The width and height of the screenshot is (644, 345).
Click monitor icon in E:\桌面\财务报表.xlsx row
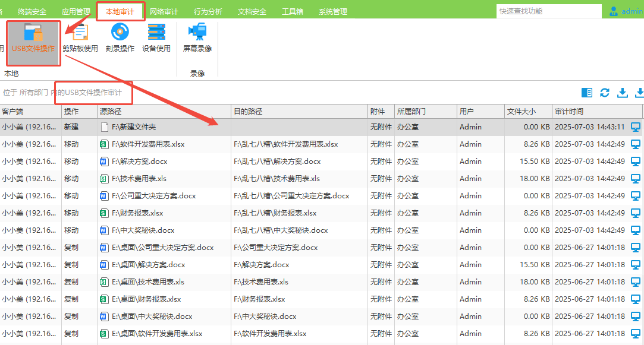[635, 299]
